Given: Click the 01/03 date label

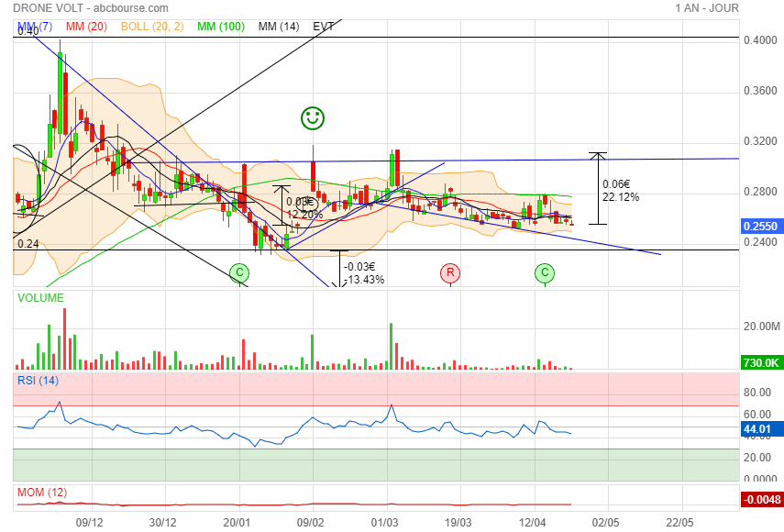Looking at the screenshot, I should (384, 523).
